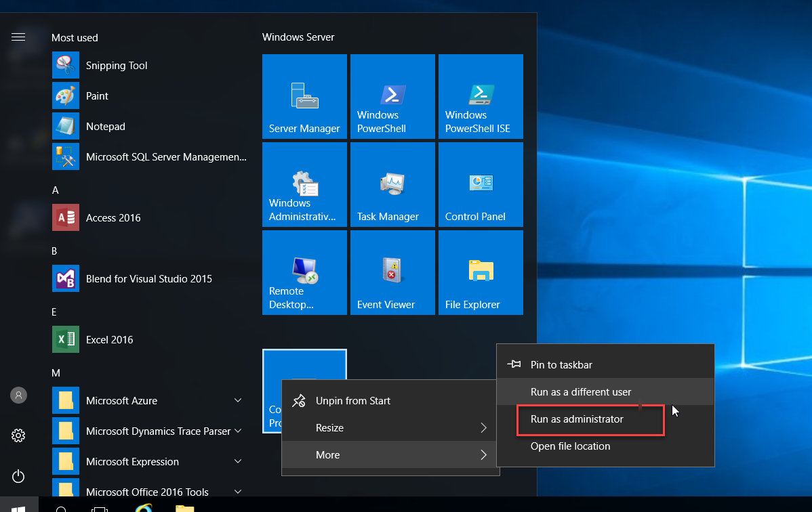This screenshot has width=812, height=512.
Task: Open the Remote Desktop tile
Action: coord(304,272)
